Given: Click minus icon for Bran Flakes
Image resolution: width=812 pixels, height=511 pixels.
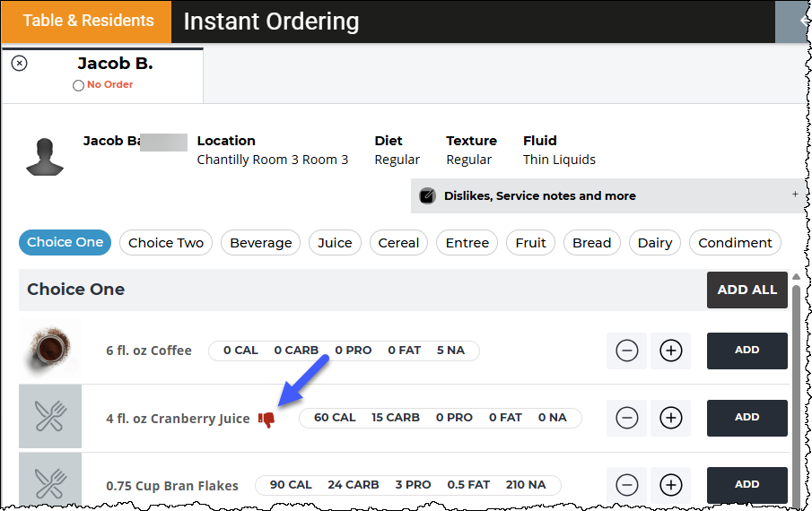Looking at the screenshot, I should tap(626, 485).
